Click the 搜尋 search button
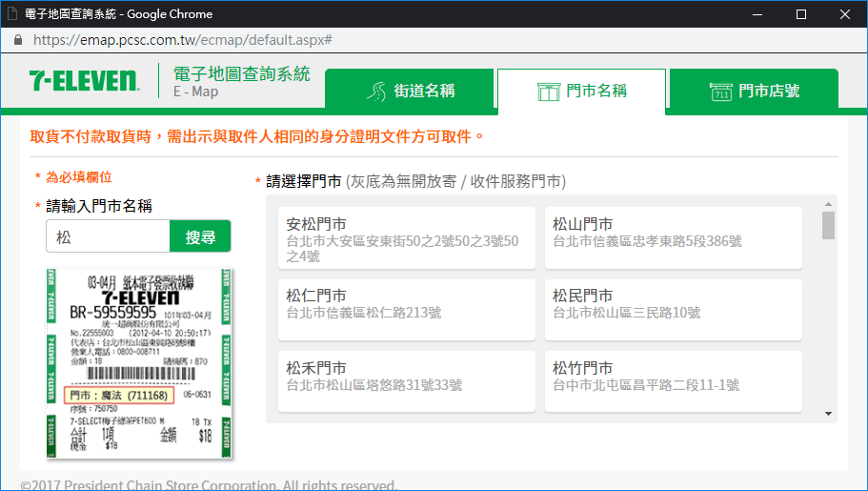868x491 pixels. click(200, 236)
